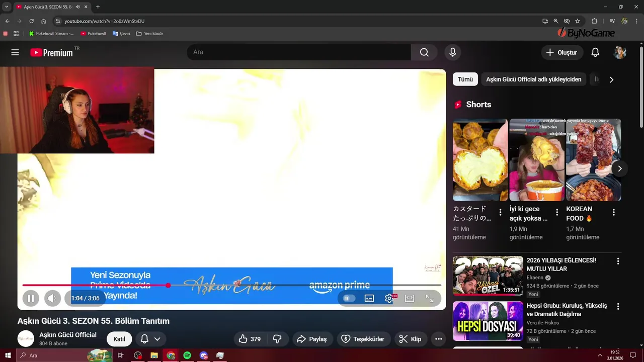
Task: Open browser home page
Action: [x=44, y=21]
